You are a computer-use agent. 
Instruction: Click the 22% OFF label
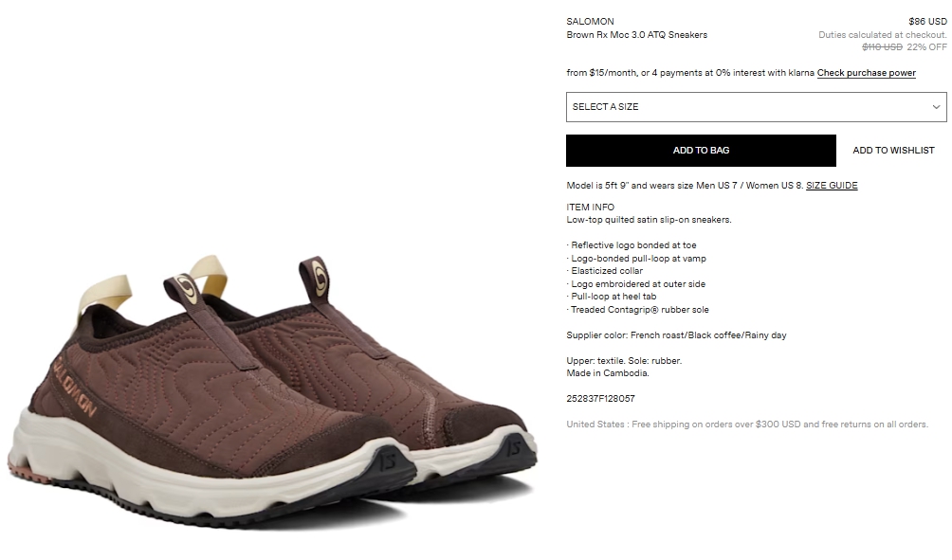pyautogui.click(x=926, y=46)
